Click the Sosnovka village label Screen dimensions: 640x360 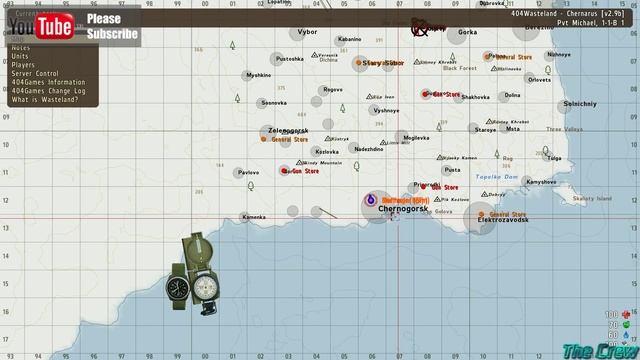pyautogui.click(x=274, y=103)
